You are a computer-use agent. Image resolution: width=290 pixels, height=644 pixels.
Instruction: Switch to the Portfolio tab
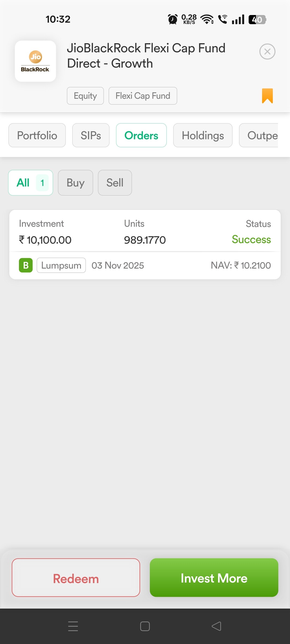(37, 135)
